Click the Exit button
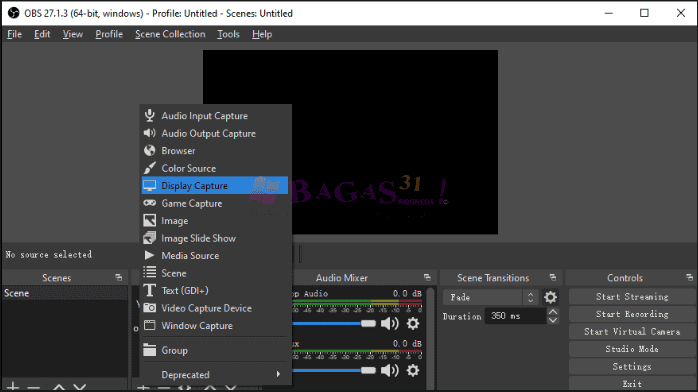The image size is (698, 392). 632,384
